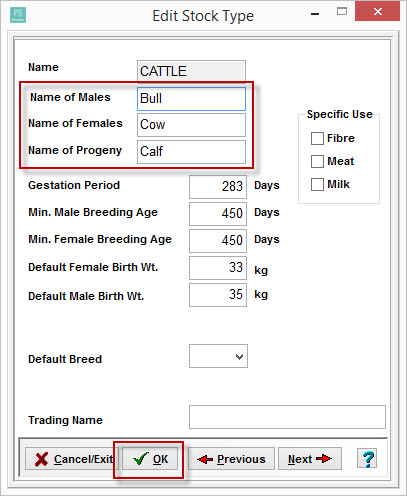This screenshot has height=496, width=407.
Task: Click the Trading Name text box
Action: pos(287,417)
